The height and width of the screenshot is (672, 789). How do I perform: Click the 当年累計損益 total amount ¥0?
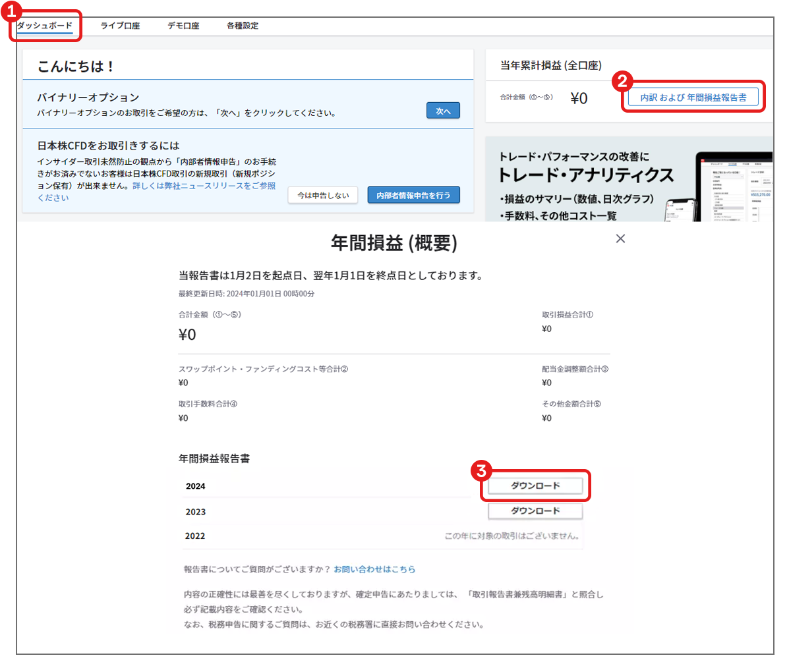point(578,98)
